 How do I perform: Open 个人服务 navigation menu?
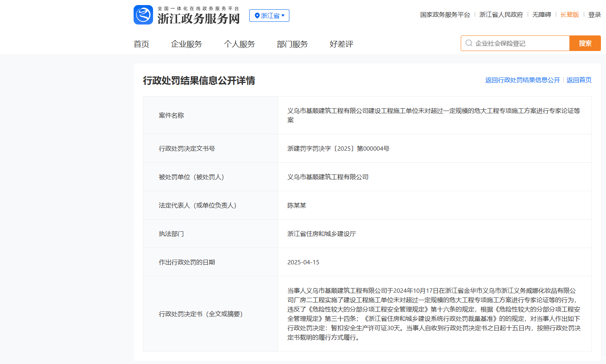pos(240,44)
